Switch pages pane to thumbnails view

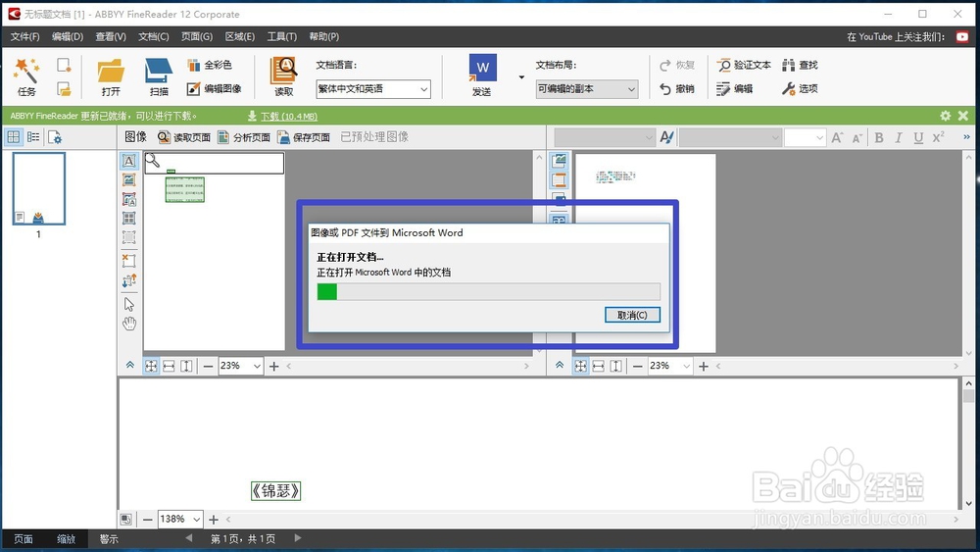pos(13,137)
